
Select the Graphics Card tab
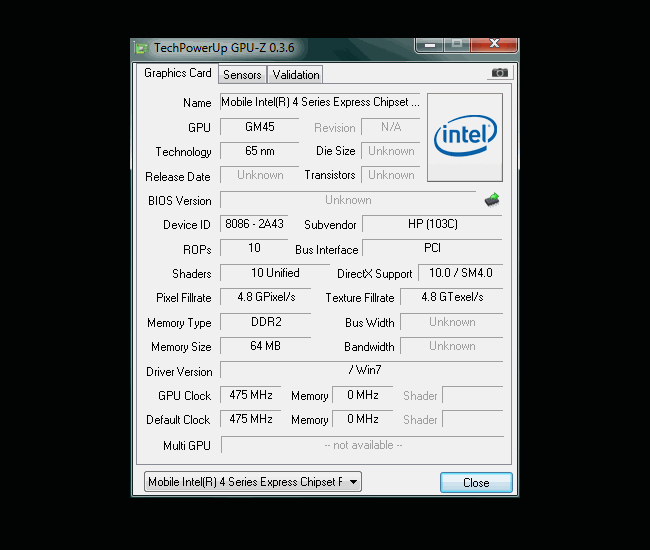tap(178, 73)
